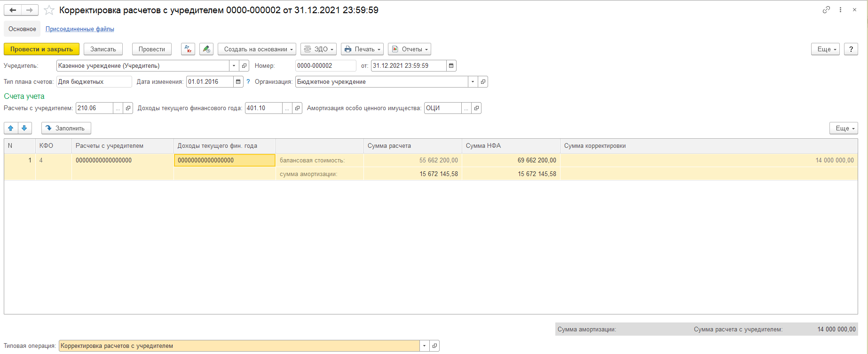868x354 pixels.
Task: Open the three-dot window menu
Action: pos(840,10)
